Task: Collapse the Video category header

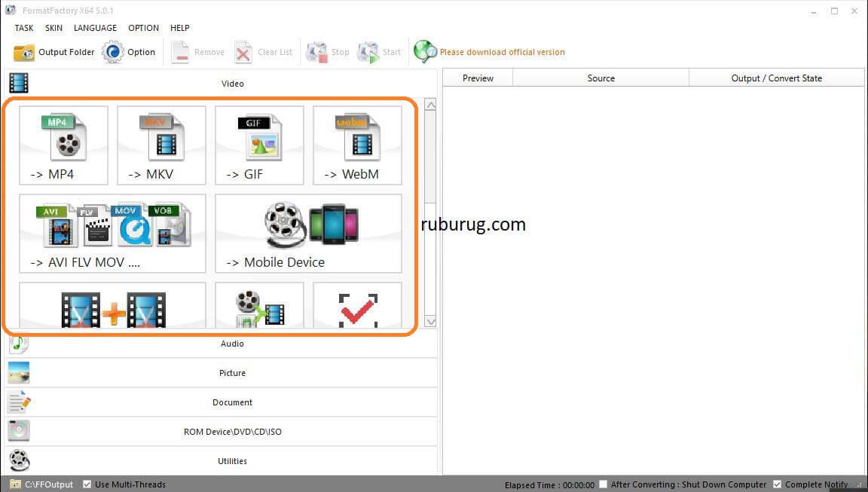Action: pyautogui.click(x=222, y=83)
